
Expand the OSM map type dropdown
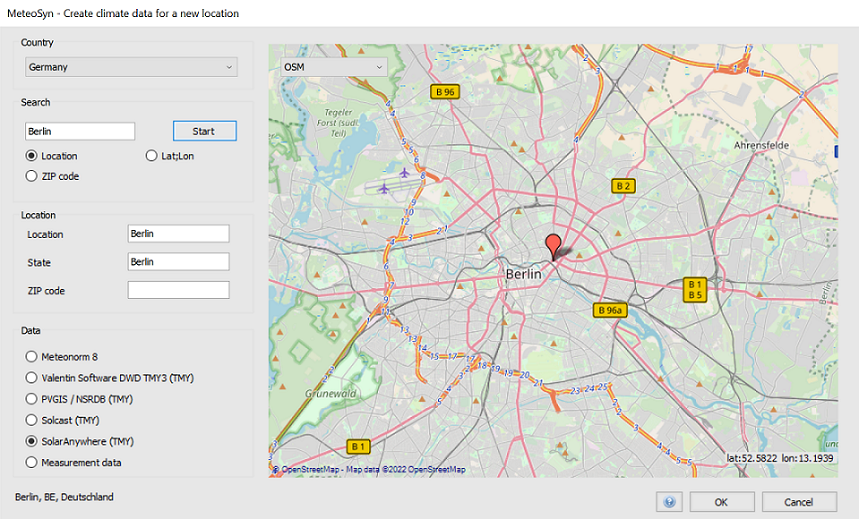click(333, 67)
